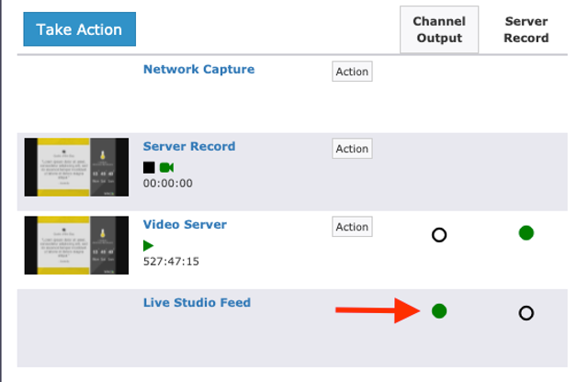Image resolution: width=588 pixels, height=382 pixels.
Task: Click Action button for Network Capture
Action: [x=352, y=72]
